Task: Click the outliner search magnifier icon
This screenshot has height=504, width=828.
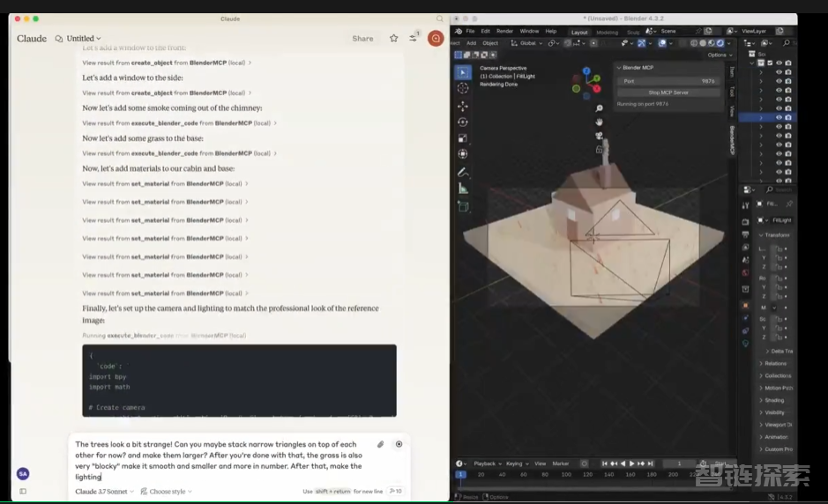Action: click(x=787, y=43)
